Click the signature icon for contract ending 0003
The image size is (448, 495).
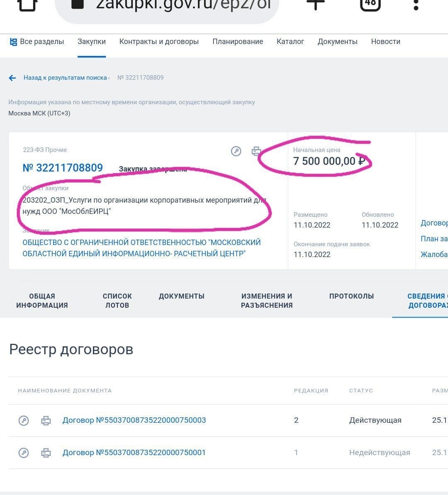point(24,421)
